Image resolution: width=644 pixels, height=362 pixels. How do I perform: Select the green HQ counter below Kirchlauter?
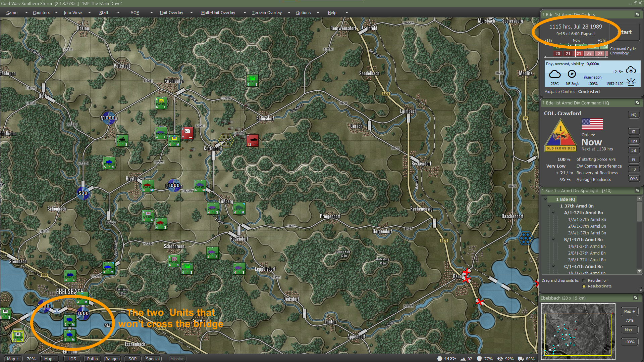(161, 103)
